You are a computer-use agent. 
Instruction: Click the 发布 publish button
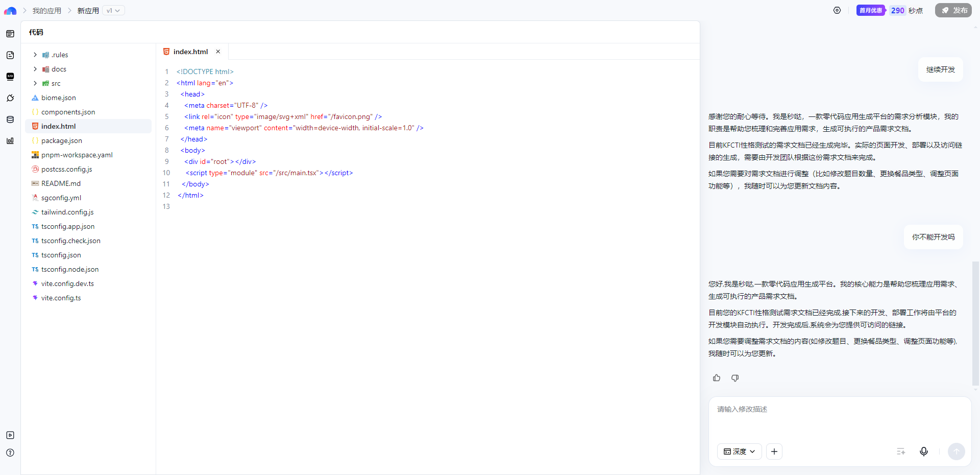(953, 10)
